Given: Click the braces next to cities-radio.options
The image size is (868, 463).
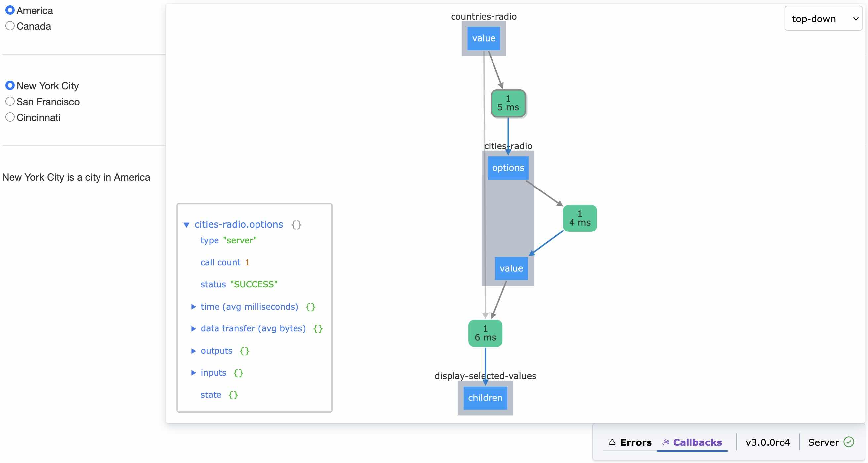Looking at the screenshot, I should [296, 225].
